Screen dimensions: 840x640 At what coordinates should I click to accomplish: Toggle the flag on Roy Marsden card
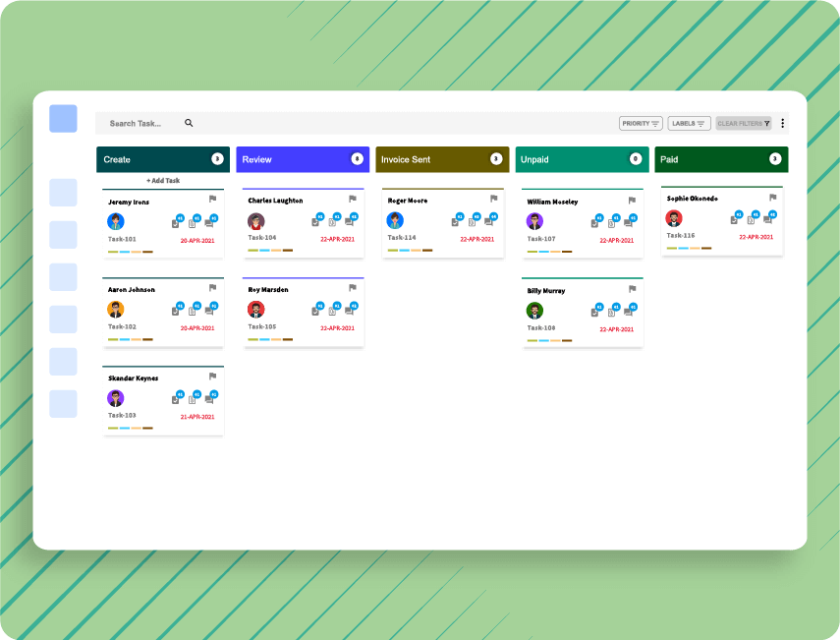[x=351, y=287]
